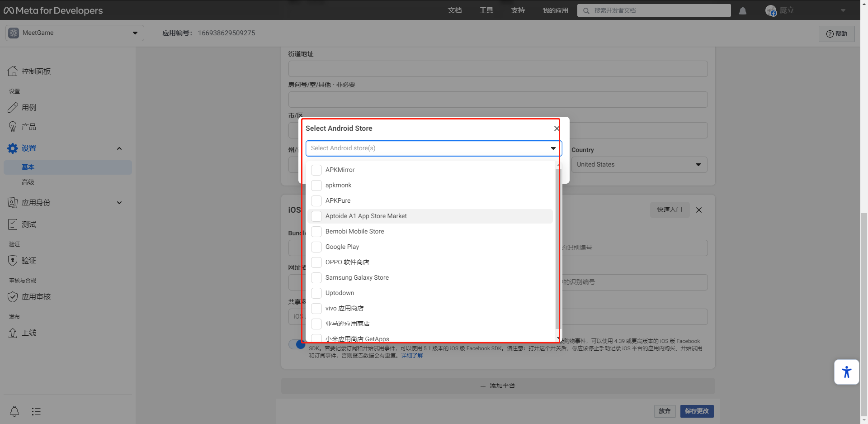868x424 pixels.
Task: Check the vivo 应用商店 checkbox
Action: pyautogui.click(x=316, y=308)
